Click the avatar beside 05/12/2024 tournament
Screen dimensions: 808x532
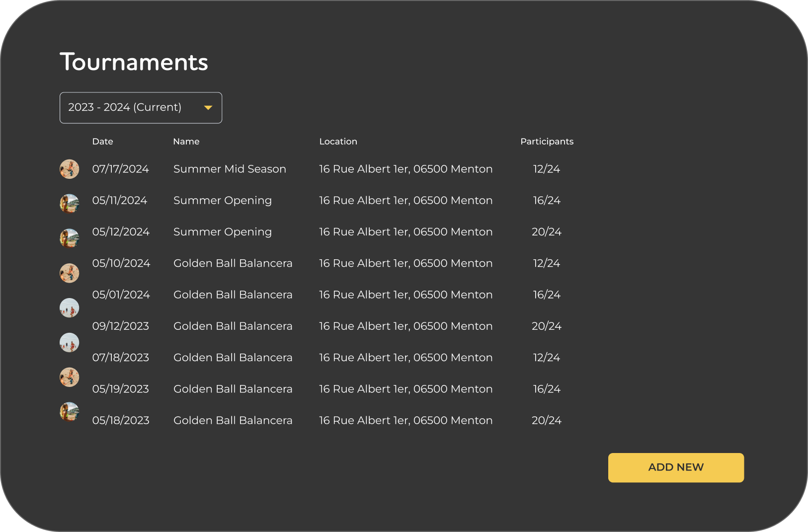pos(70,238)
